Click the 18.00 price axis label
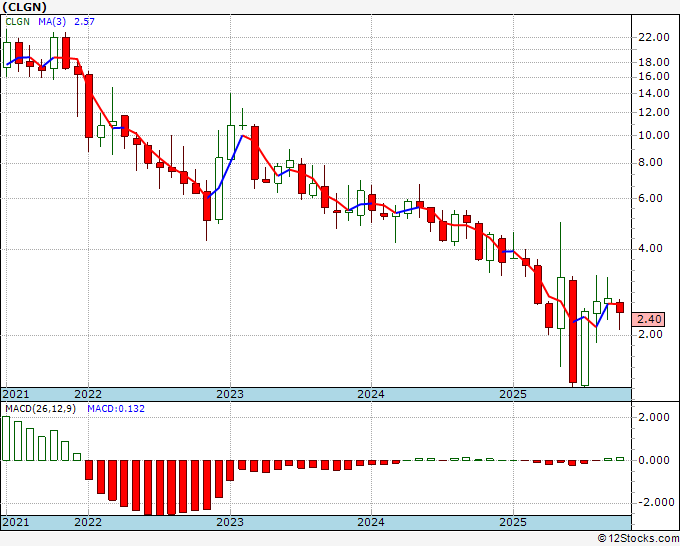 [x=654, y=62]
